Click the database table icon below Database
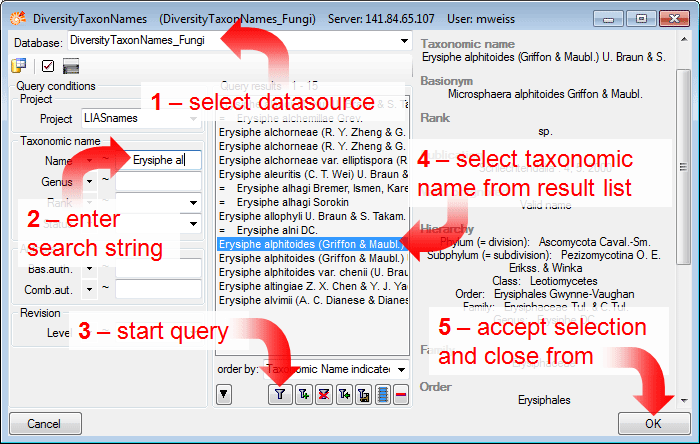This screenshot has width=700, height=444. pyautogui.click(x=20, y=66)
